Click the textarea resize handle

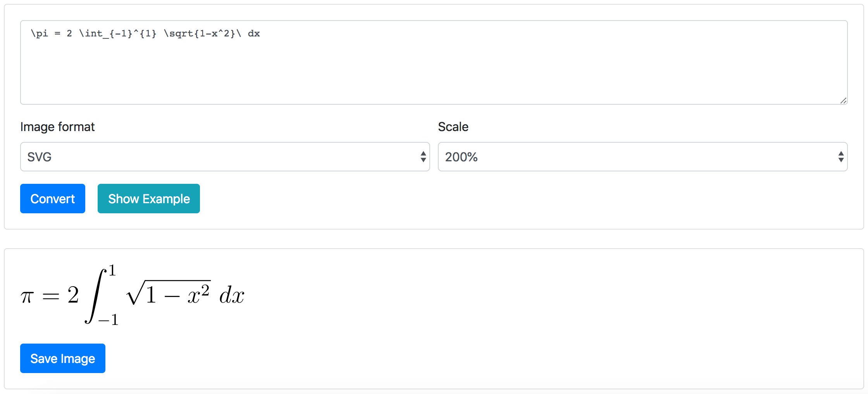[843, 100]
